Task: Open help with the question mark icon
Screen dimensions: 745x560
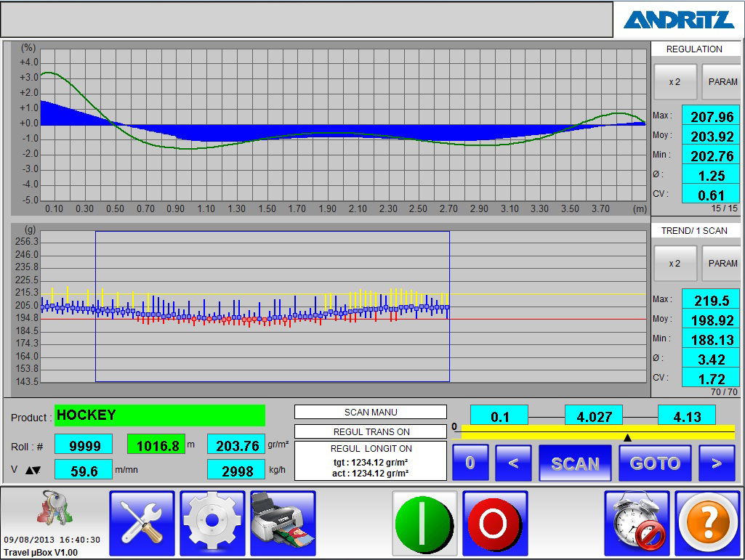Action: pos(707,523)
